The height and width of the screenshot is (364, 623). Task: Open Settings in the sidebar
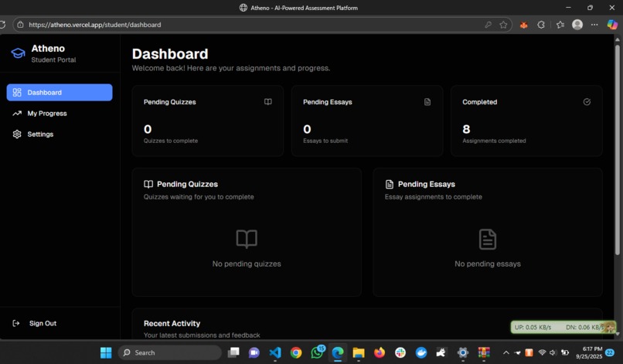click(40, 134)
